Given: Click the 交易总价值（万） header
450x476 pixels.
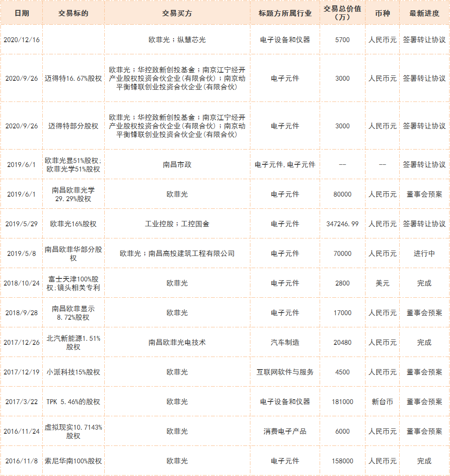Looking at the screenshot, I should coord(342,13).
